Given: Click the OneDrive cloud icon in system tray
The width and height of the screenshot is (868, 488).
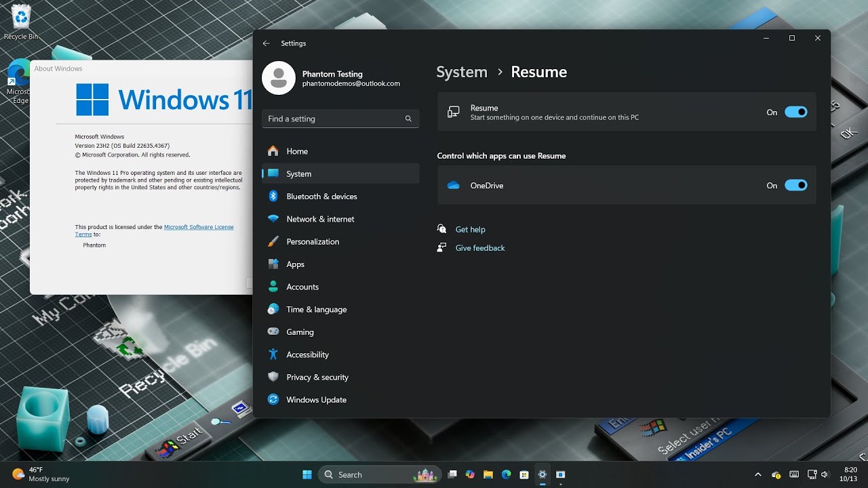Looking at the screenshot, I should click(775, 474).
